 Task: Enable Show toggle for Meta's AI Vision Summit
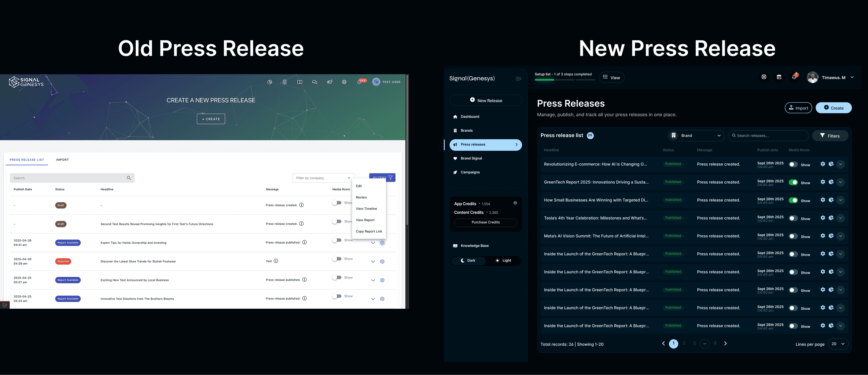coord(793,236)
